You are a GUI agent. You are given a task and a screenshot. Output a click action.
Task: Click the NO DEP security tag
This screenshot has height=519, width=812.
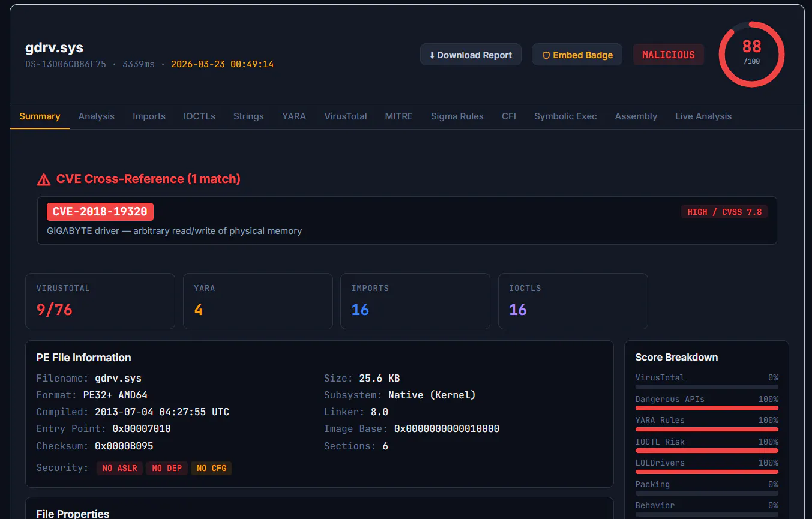pos(167,468)
